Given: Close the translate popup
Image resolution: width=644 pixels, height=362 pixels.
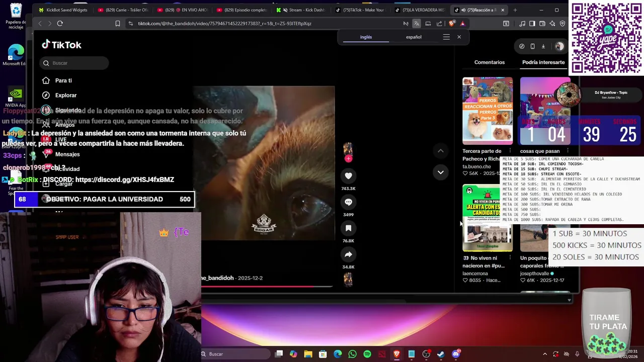Looking at the screenshot, I should [459, 37].
